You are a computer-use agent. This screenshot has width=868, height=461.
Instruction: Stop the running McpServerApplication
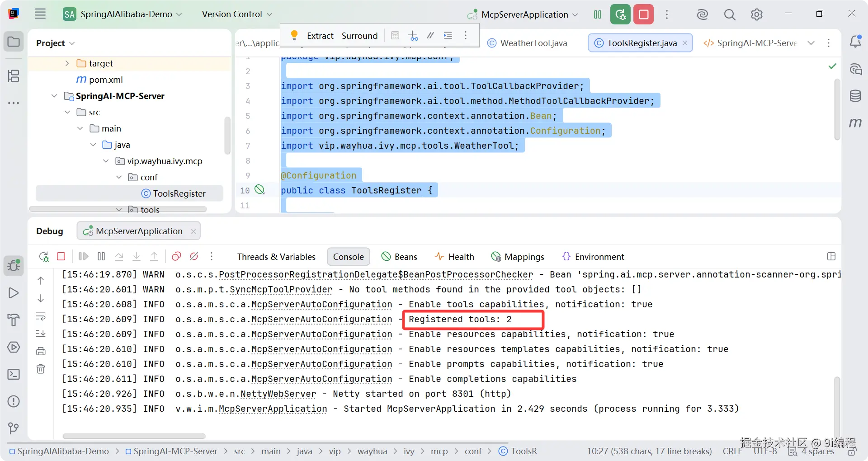tap(644, 14)
